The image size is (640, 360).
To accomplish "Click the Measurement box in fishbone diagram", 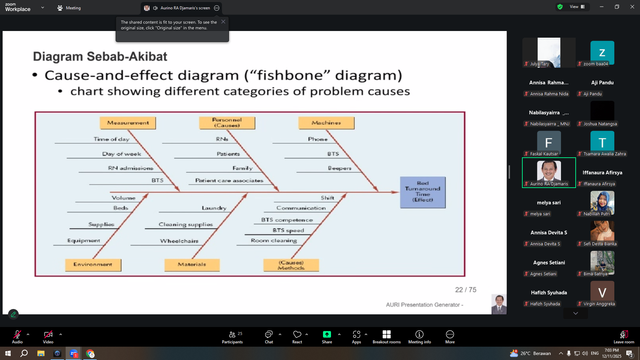I will [128, 123].
